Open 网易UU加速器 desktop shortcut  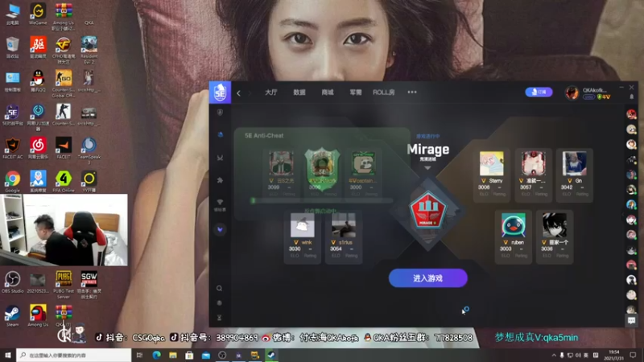[x=38, y=117]
